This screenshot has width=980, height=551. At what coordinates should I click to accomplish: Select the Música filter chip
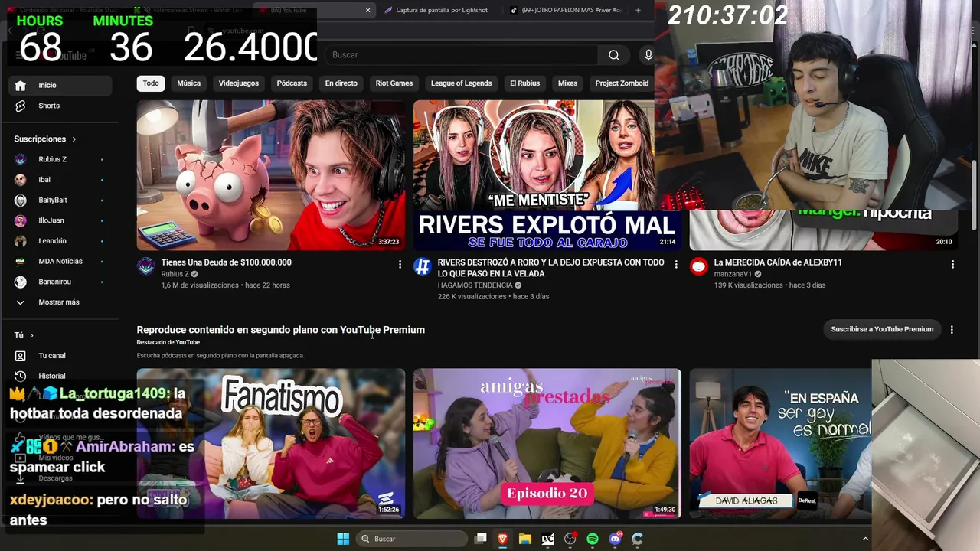(189, 83)
